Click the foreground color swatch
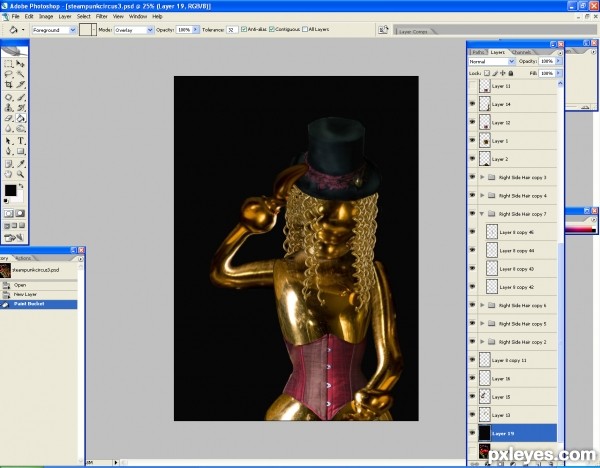The height and width of the screenshot is (468, 600). pos(10,190)
